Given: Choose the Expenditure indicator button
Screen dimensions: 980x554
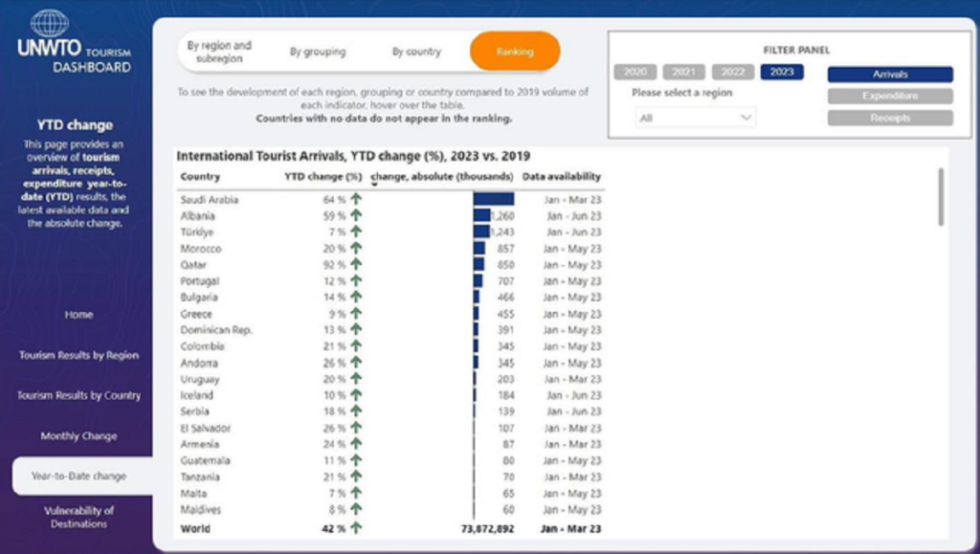Looking at the screenshot, I should tap(890, 96).
